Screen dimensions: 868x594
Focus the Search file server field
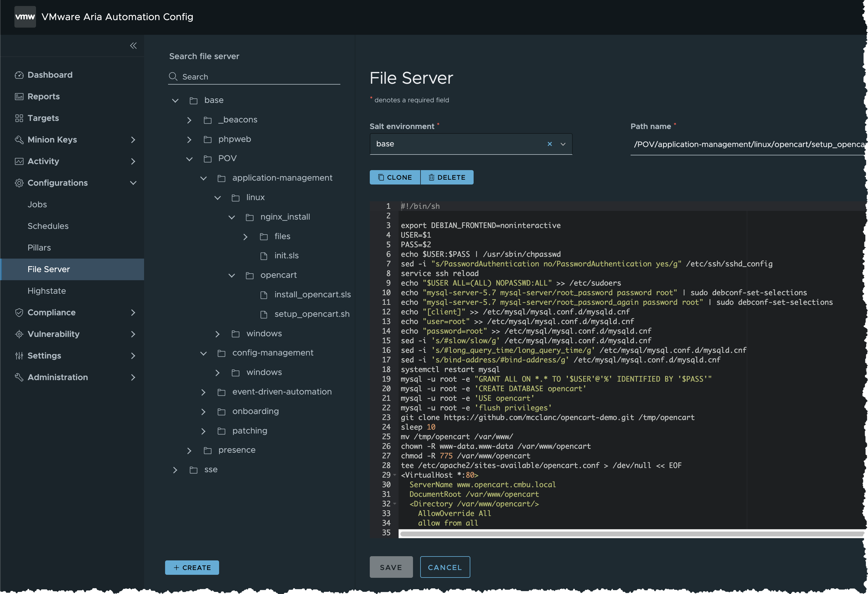click(254, 76)
